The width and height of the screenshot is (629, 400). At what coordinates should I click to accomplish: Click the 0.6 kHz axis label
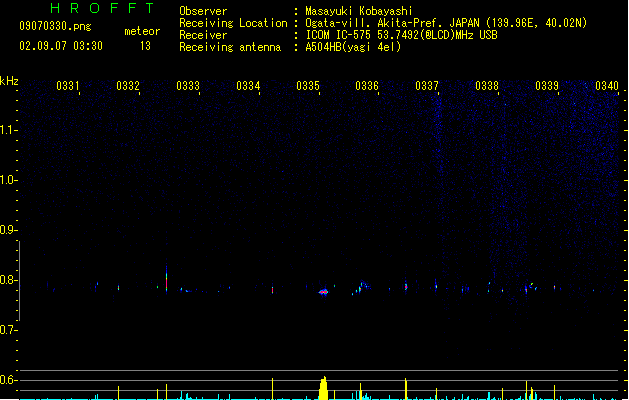point(8,380)
